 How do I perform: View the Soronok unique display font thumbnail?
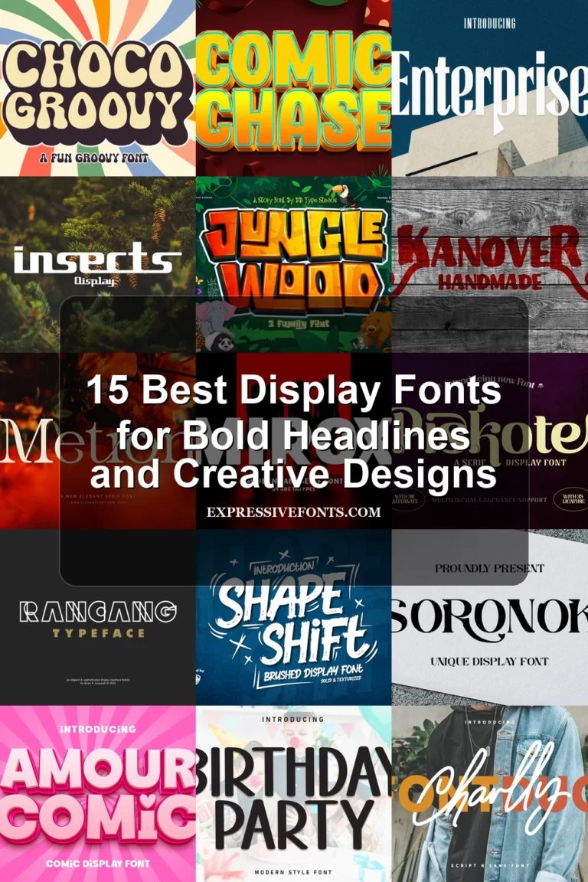[489, 617]
